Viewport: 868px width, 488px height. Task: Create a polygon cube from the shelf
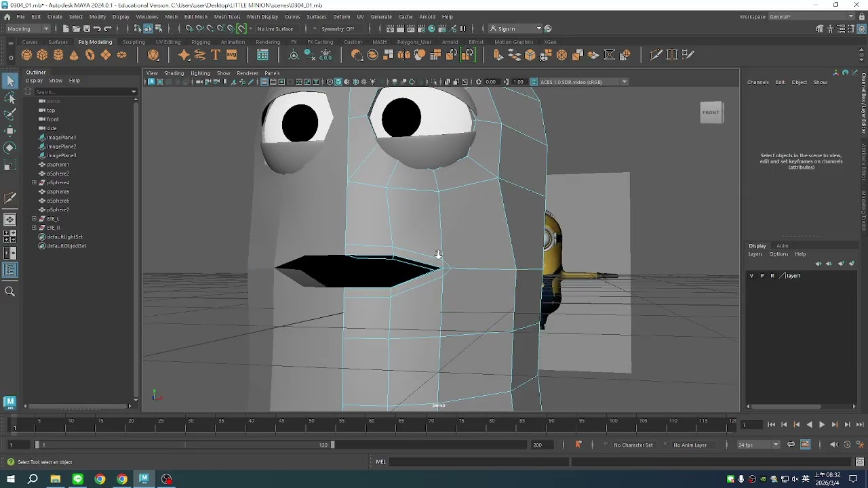pyautogui.click(x=42, y=55)
